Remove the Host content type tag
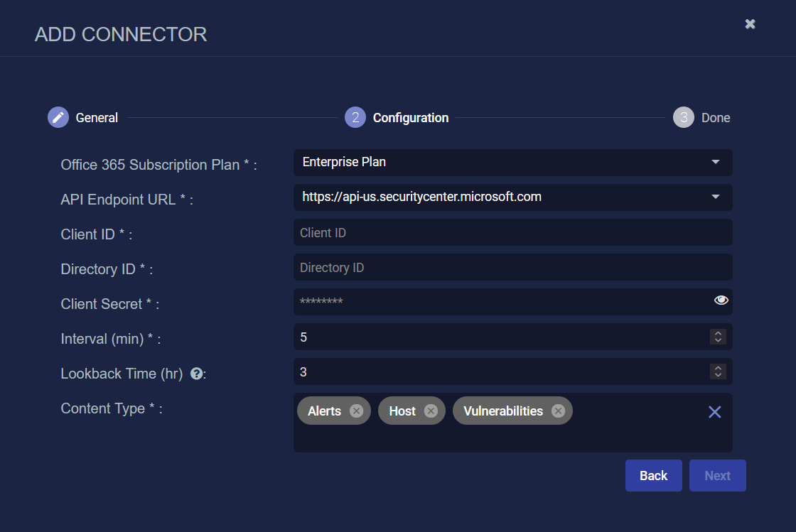 431,411
